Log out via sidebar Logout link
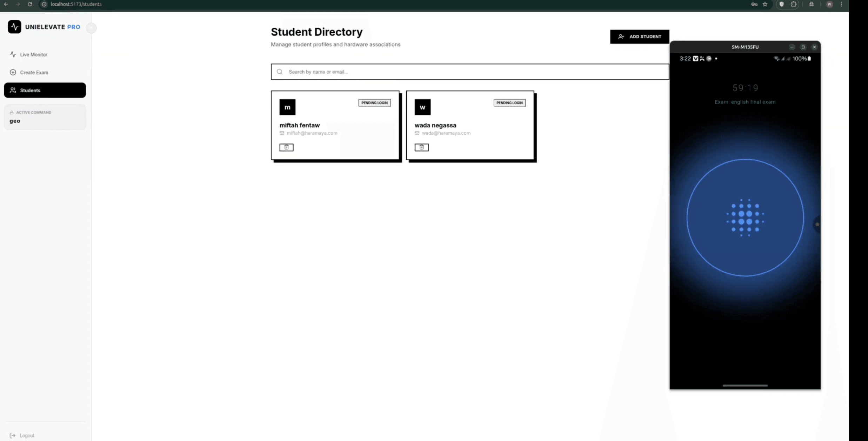 point(22,435)
